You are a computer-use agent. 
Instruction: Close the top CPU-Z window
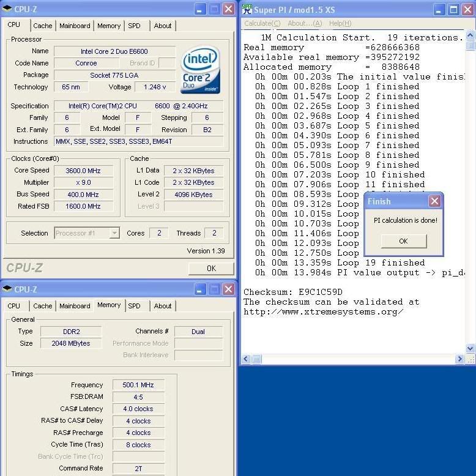(228, 9)
